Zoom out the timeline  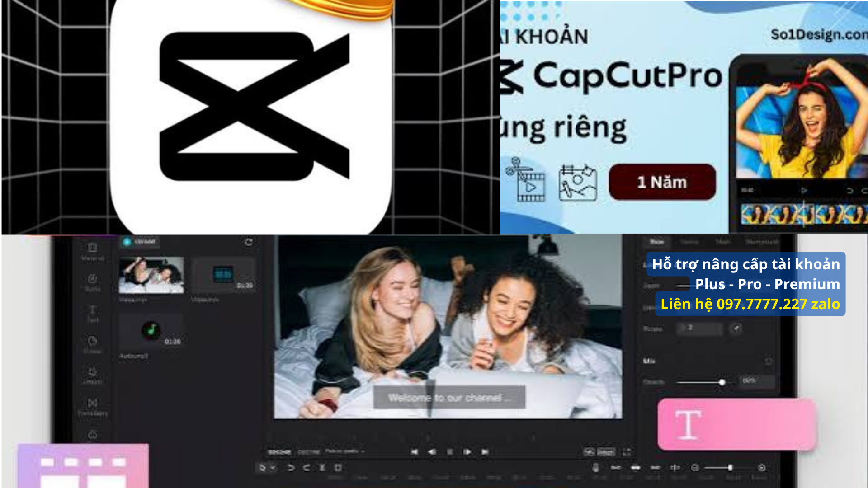695,468
